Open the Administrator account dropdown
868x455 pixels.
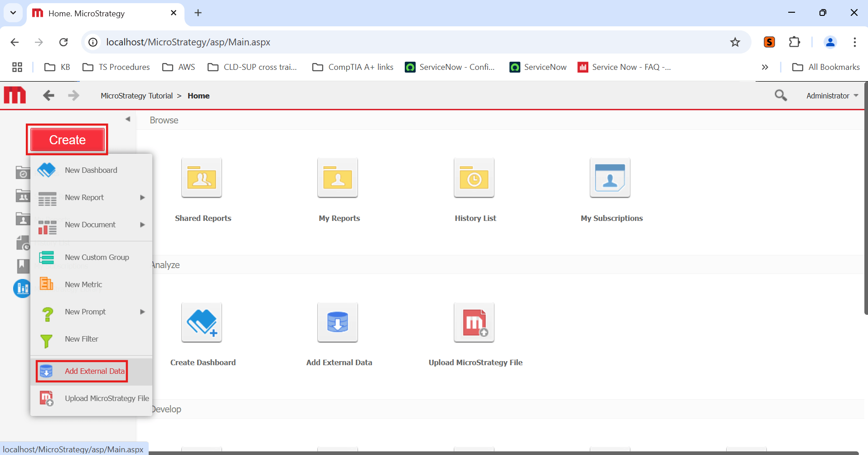(x=832, y=96)
